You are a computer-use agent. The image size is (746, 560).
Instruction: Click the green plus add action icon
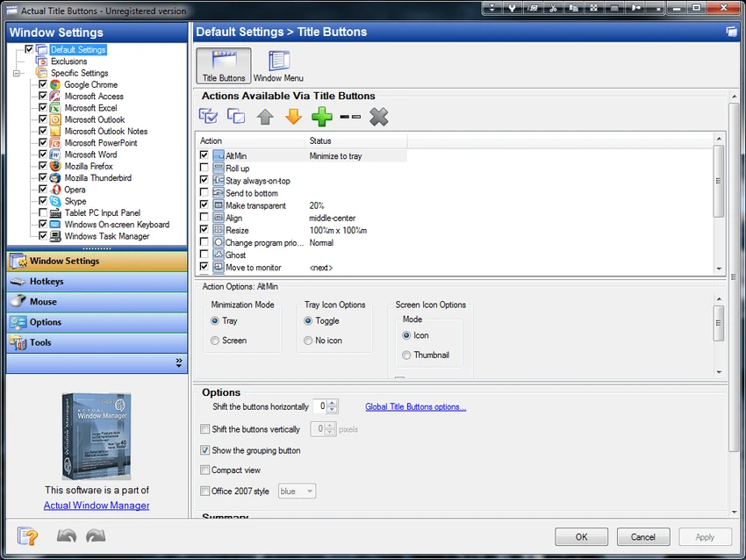[321, 117]
